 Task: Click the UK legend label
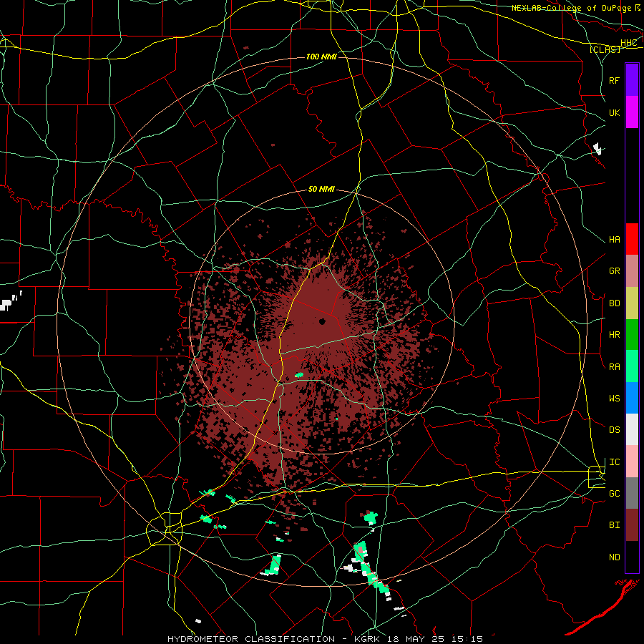pyautogui.click(x=615, y=112)
